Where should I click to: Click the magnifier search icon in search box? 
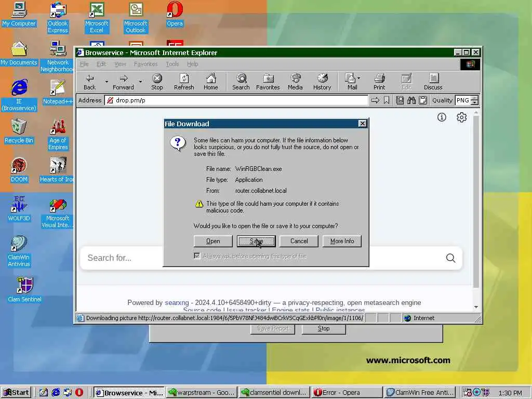(x=450, y=258)
